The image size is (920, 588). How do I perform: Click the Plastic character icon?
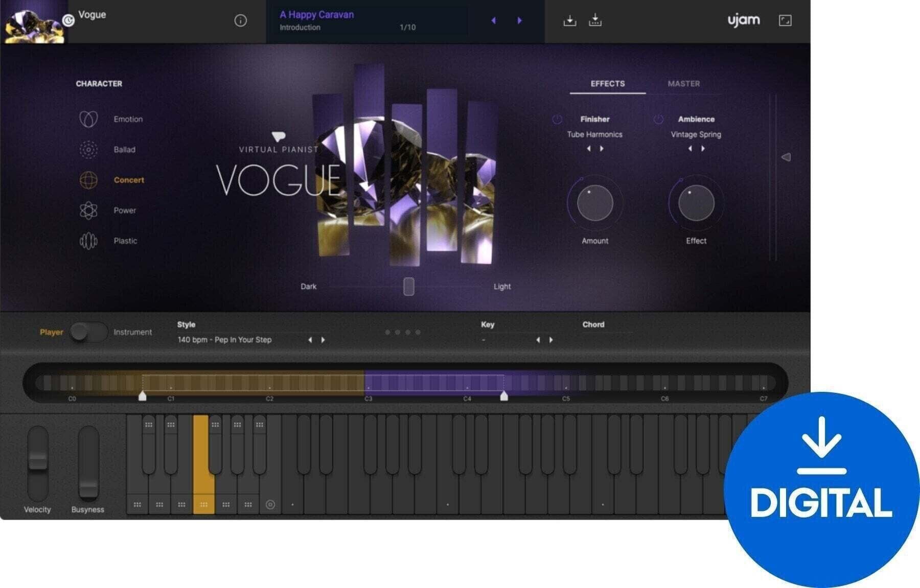point(88,241)
